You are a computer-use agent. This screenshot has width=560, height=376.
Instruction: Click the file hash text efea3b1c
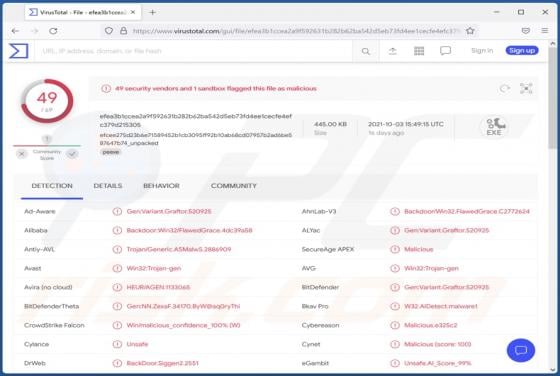click(196, 120)
